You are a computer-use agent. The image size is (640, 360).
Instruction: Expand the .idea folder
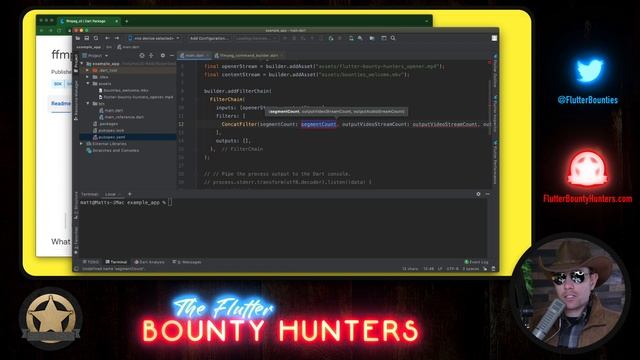87,77
